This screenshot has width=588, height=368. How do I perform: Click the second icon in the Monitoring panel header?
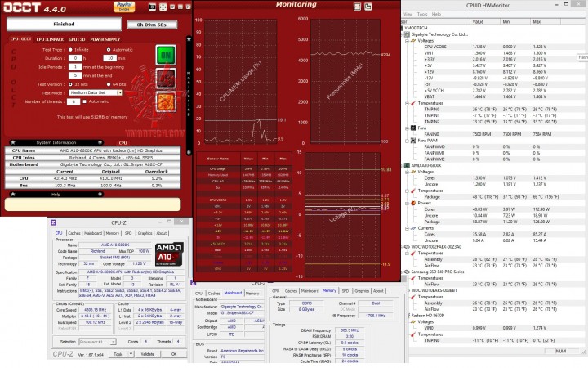click(367, 7)
